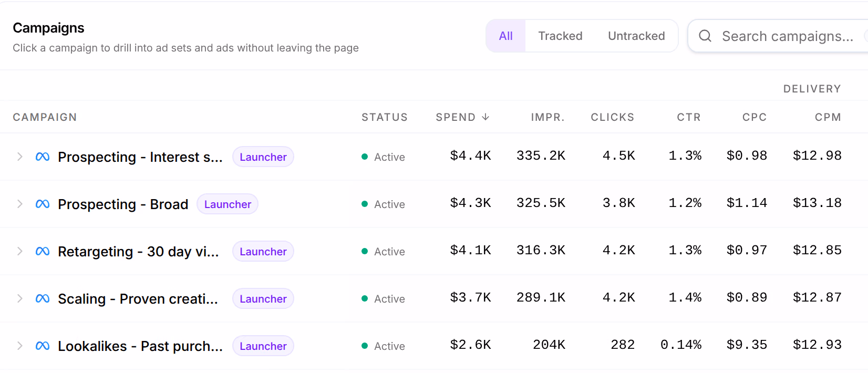
Task: Expand the Prospecting - Broad campaign row
Action: (x=20, y=204)
